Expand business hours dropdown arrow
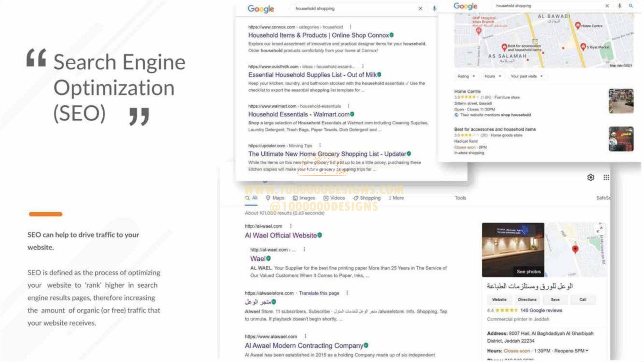Screen dimensions: 644x362 587,351
